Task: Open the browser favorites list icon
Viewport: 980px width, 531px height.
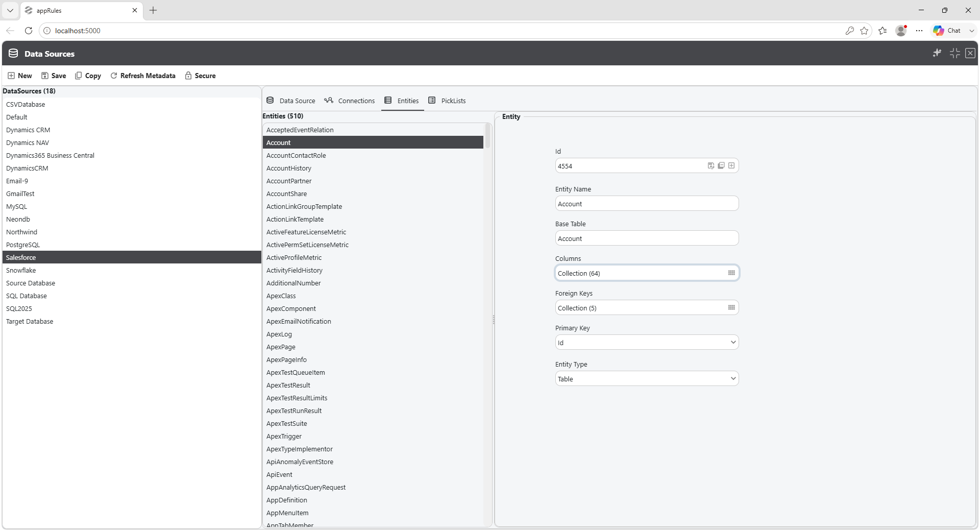Action: [x=883, y=31]
